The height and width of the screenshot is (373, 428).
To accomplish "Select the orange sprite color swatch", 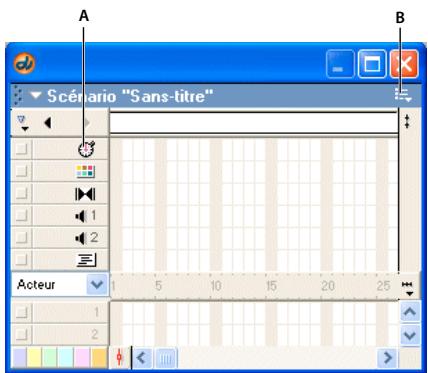I will point(98,357).
